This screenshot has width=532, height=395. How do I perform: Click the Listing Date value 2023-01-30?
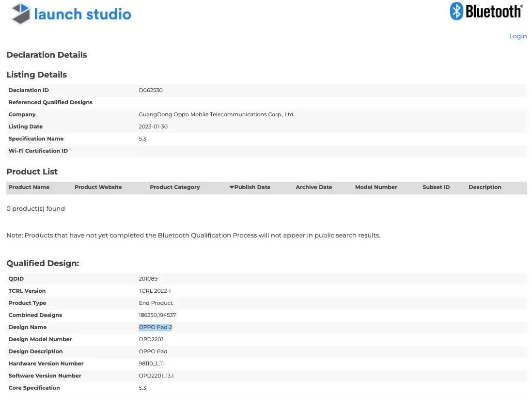point(154,126)
